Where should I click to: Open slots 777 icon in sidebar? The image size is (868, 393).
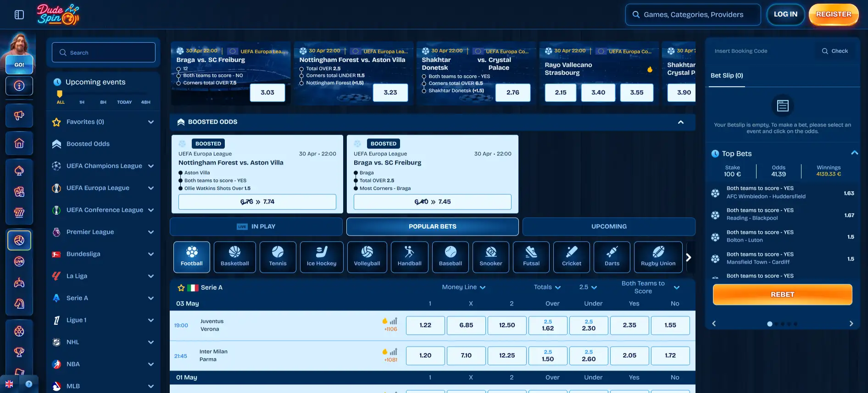tap(19, 213)
